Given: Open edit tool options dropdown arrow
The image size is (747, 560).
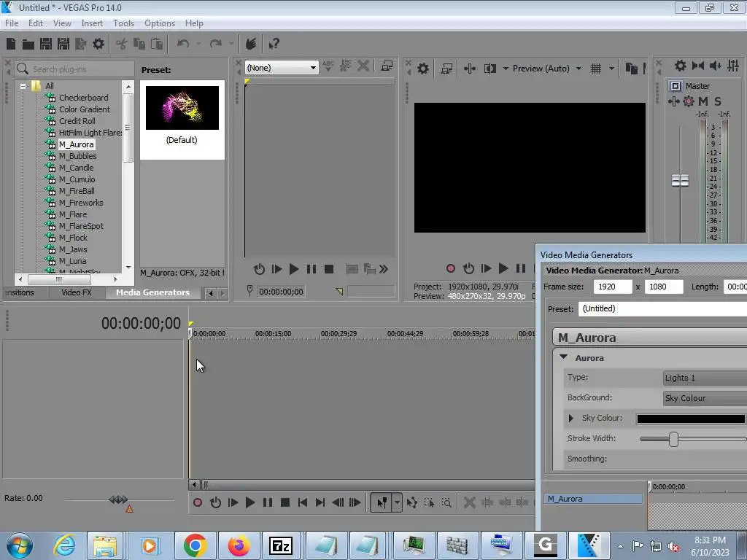Looking at the screenshot, I should tap(397, 502).
